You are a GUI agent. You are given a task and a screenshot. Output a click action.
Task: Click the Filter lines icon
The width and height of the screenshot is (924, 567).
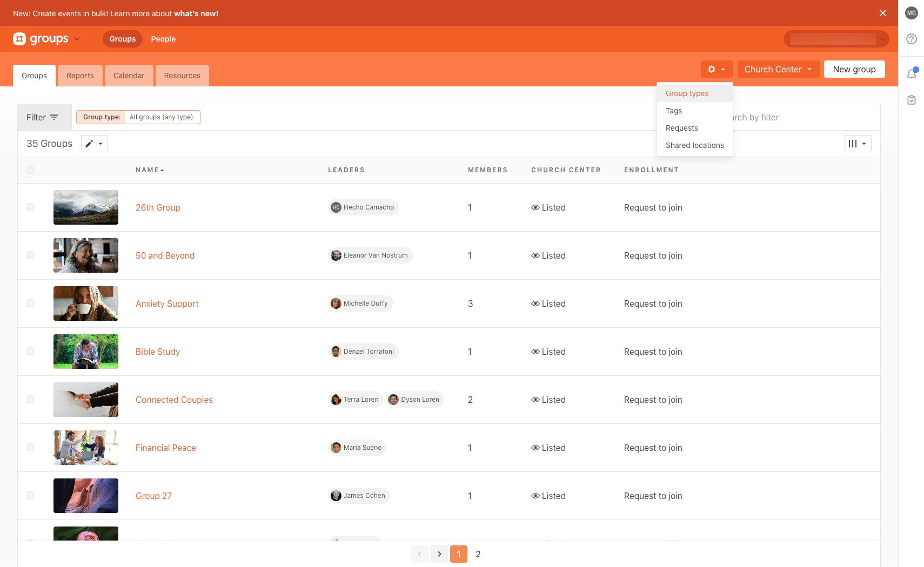(54, 117)
